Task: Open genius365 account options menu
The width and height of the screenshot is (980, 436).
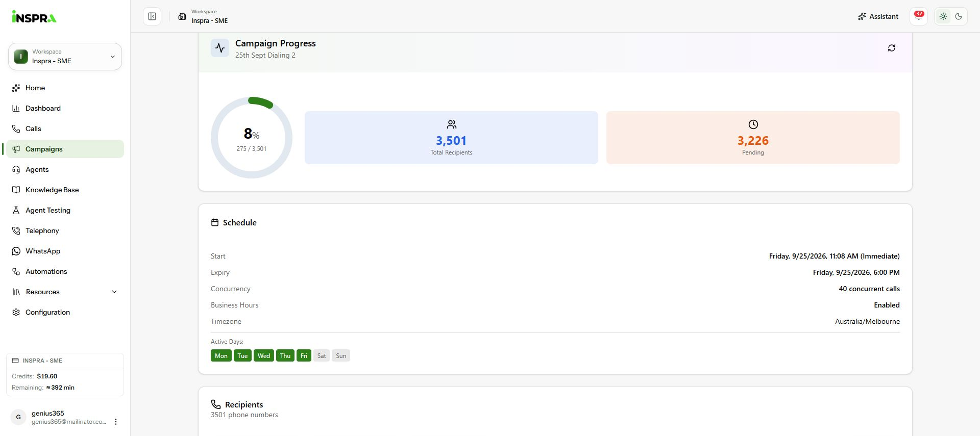Action: tap(116, 422)
